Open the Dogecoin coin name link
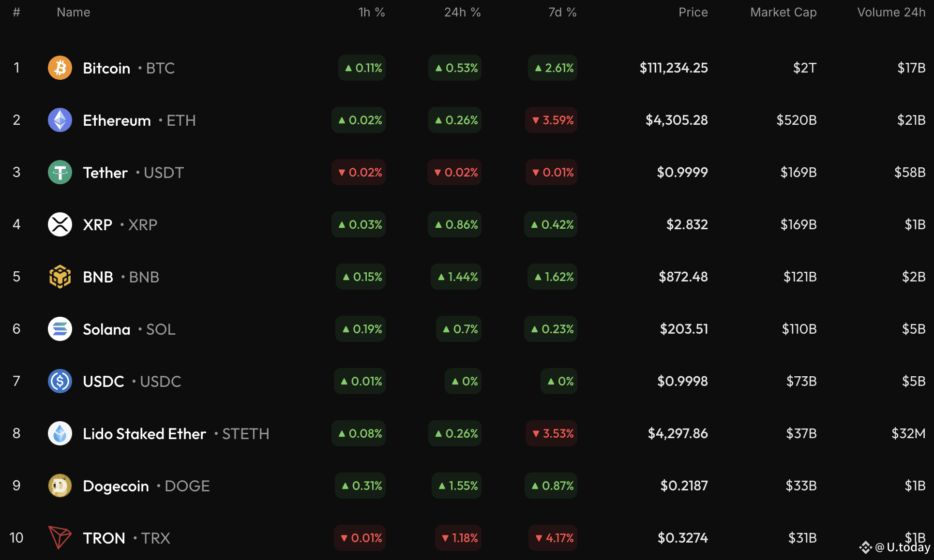Screen dimensions: 934x560 click(x=116, y=486)
